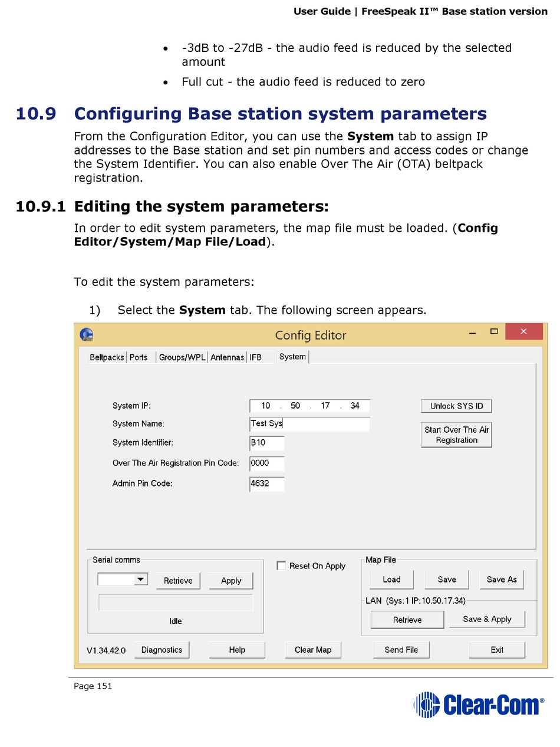
Task: Click the Clear Map button
Action: click(x=313, y=650)
